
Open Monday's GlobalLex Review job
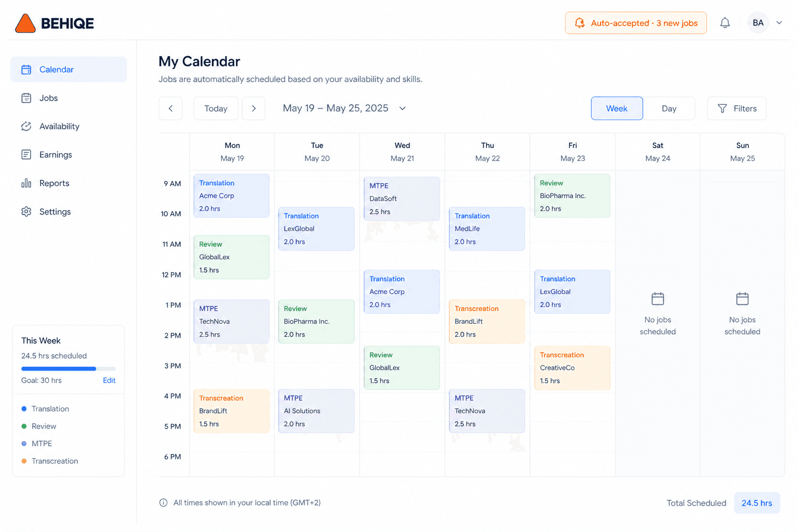(x=232, y=257)
